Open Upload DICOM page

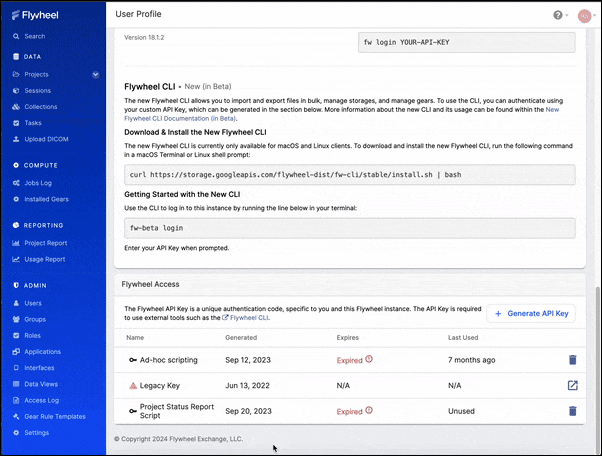46,139
